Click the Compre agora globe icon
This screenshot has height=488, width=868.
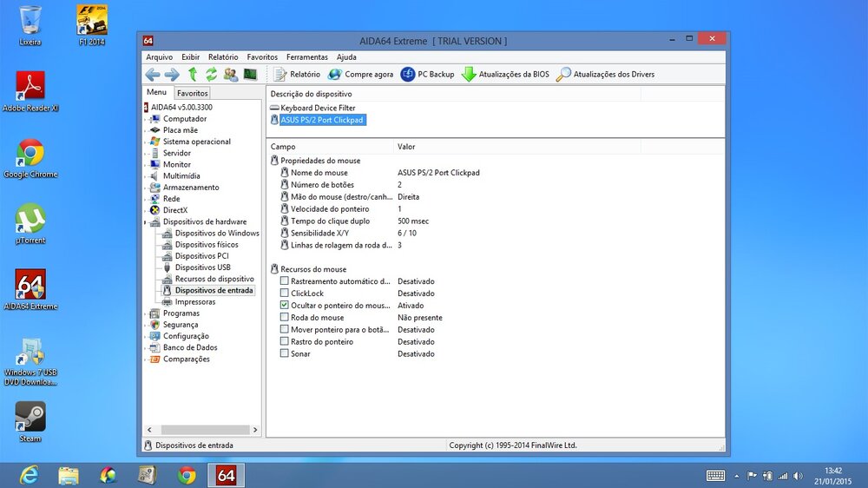click(x=334, y=75)
